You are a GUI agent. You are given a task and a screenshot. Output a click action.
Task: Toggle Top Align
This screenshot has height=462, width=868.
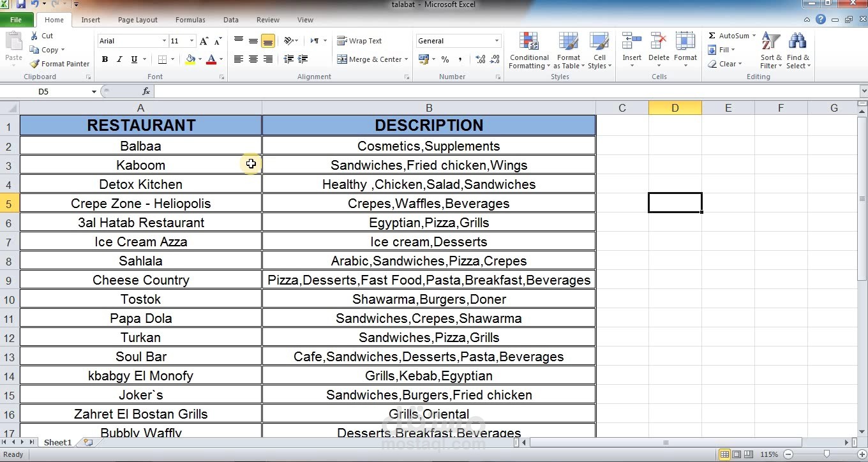click(x=239, y=41)
